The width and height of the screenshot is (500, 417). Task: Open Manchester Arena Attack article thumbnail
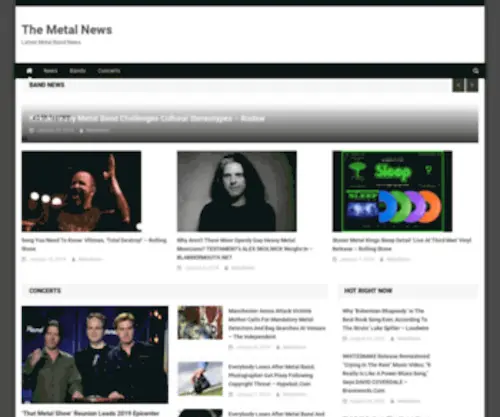tap(200, 323)
